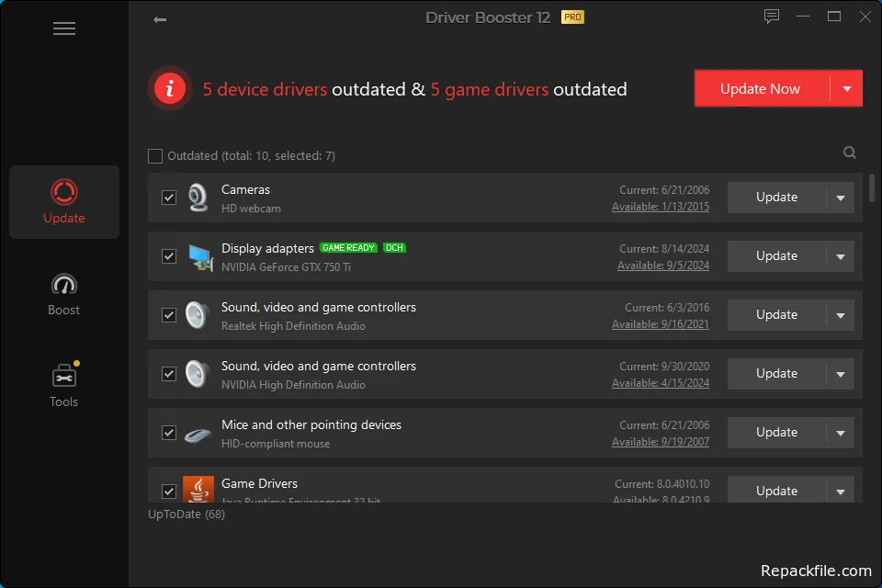This screenshot has width=882, height=588.
Task: Update the HID-compliant mouse driver
Action: coord(776,433)
